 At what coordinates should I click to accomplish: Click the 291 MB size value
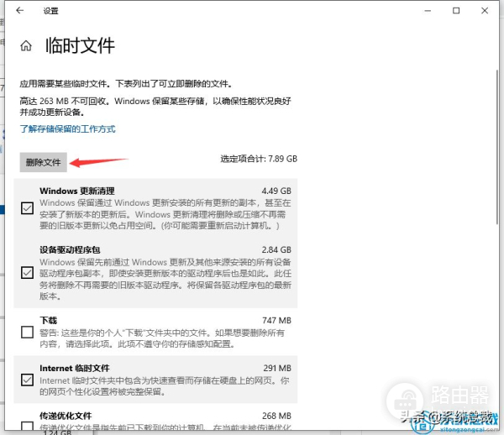coord(277,368)
